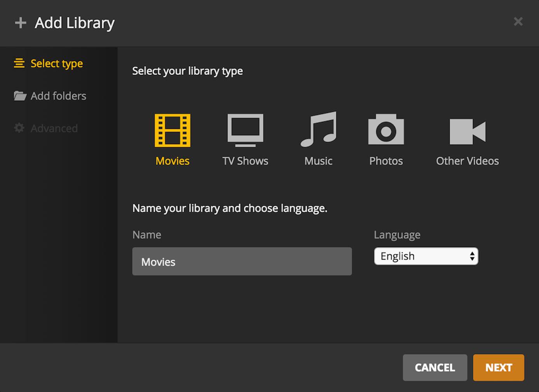Switch to the Add folders step
539x392 pixels.
[x=58, y=95]
